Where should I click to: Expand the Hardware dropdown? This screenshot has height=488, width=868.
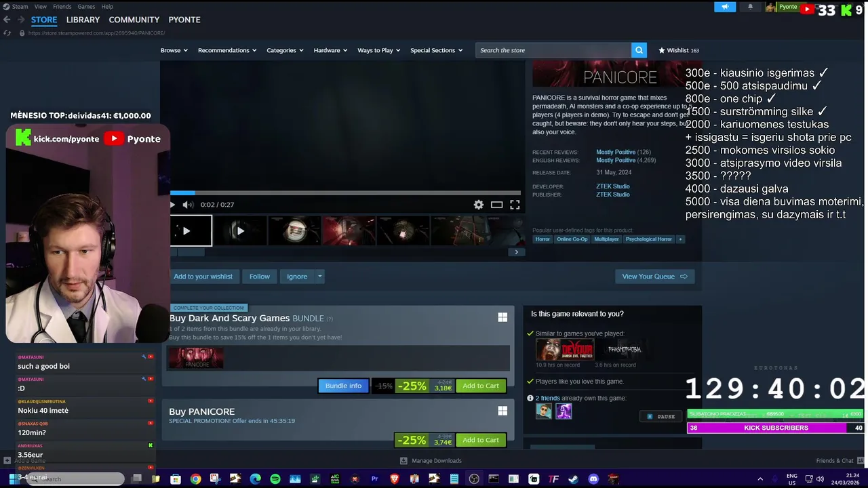click(x=330, y=50)
